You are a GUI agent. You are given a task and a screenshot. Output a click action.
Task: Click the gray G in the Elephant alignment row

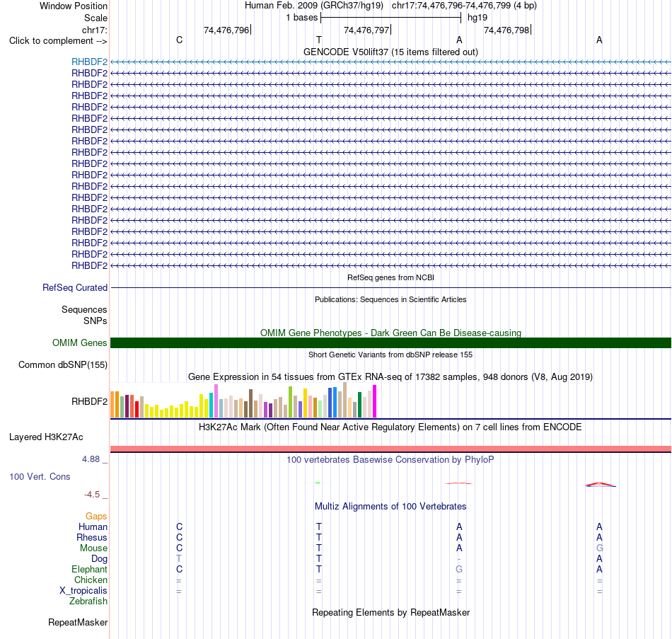[x=459, y=570]
